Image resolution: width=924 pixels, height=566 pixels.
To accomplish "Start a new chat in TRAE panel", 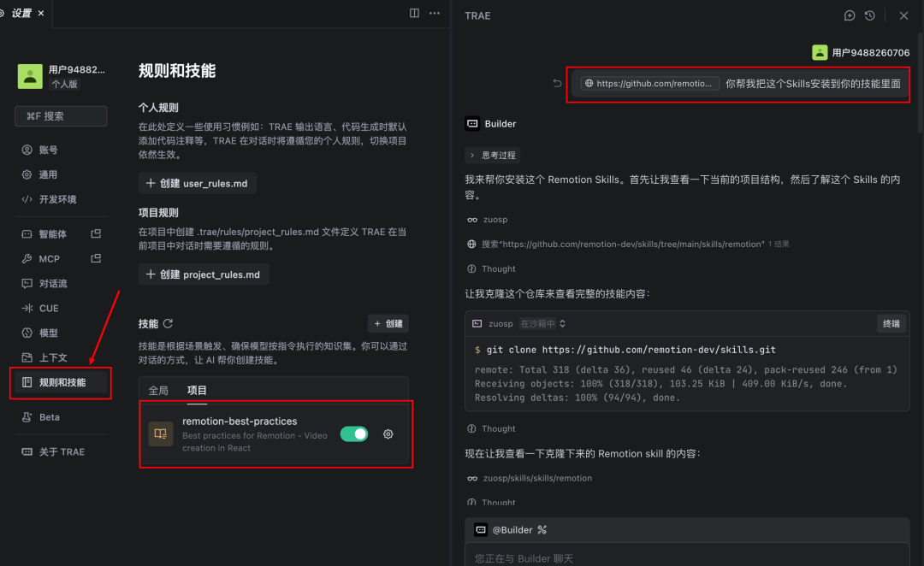I will (850, 15).
